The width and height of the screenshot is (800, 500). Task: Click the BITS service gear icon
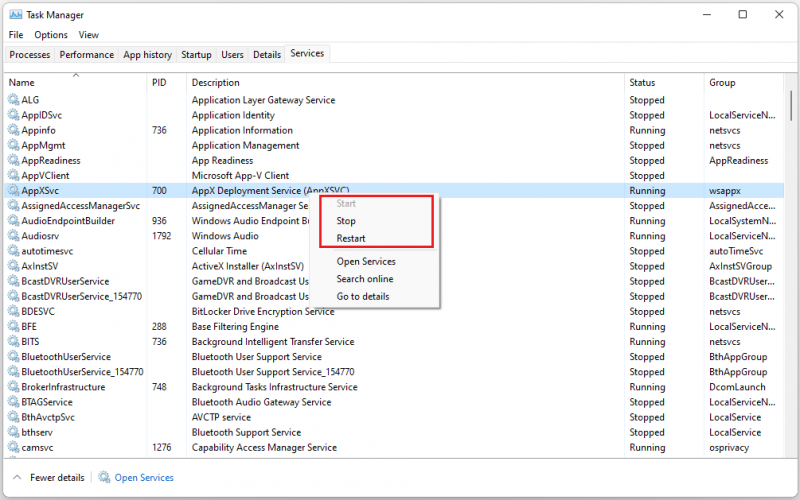pos(13,341)
